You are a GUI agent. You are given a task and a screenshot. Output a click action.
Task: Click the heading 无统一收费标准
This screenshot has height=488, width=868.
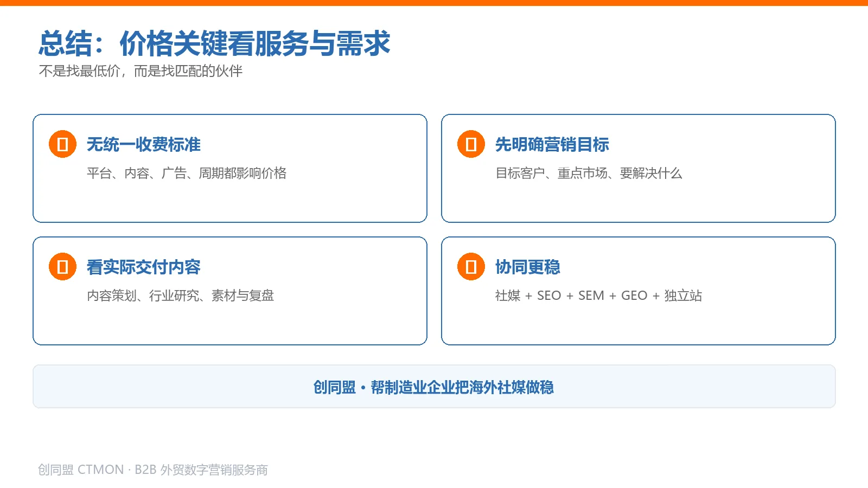pyautogui.click(x=144, y=144)
